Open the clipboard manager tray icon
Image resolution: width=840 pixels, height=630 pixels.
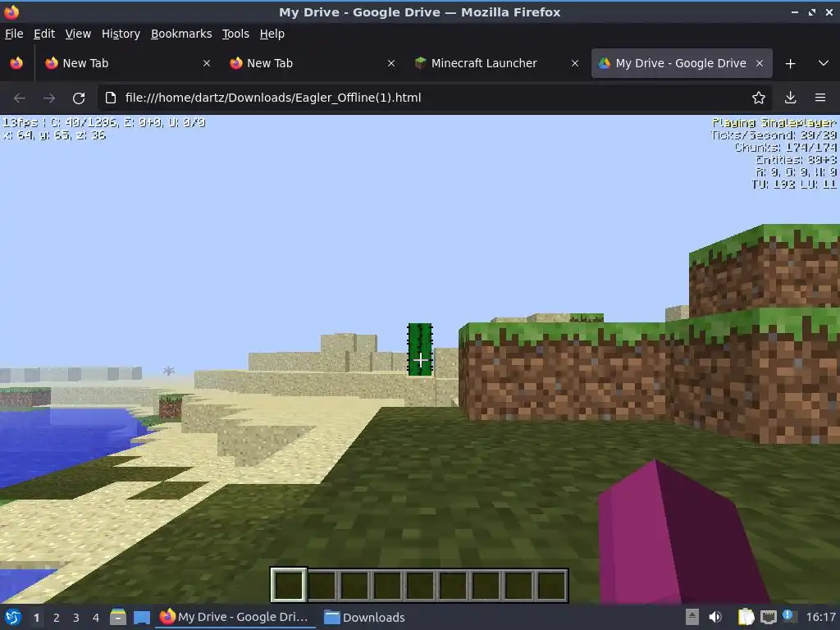coord(746,618)
